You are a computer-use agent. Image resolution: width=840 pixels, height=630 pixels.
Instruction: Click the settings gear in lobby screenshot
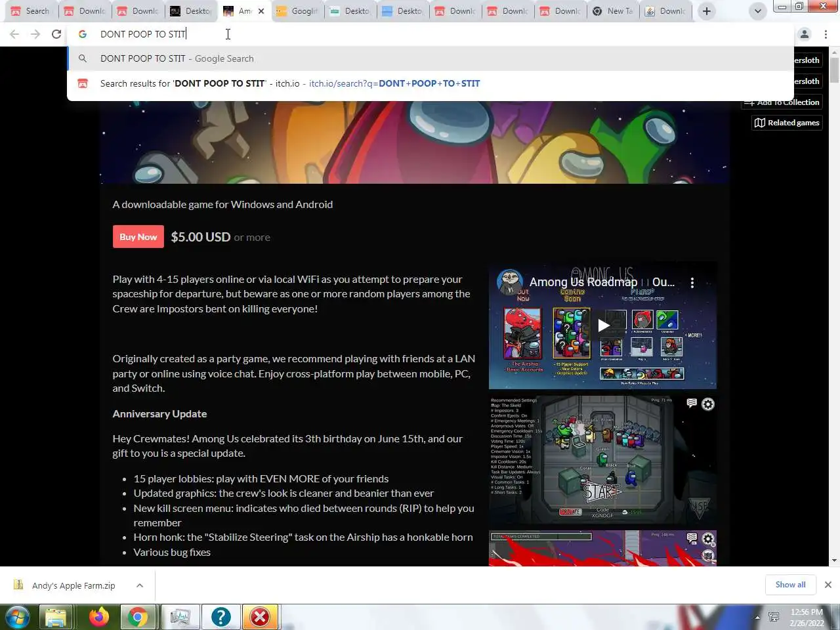(x=708, y=404)
